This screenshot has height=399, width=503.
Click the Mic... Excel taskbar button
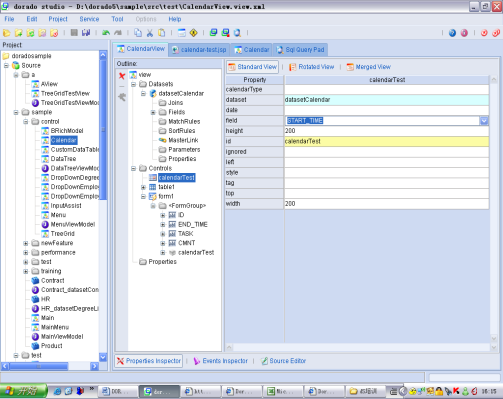(283, 391)
